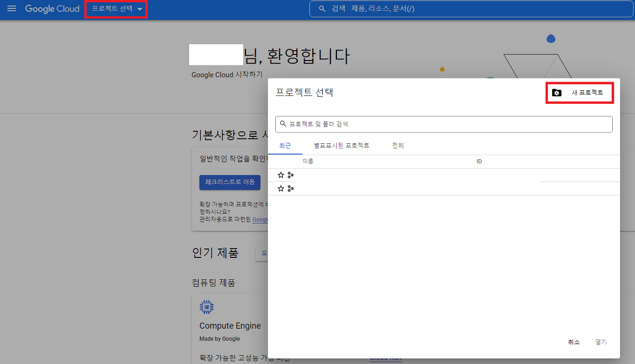This screenshot has width=635, height=364.
Task: Select the 최근 tab
Action: [x=285, y=146]
